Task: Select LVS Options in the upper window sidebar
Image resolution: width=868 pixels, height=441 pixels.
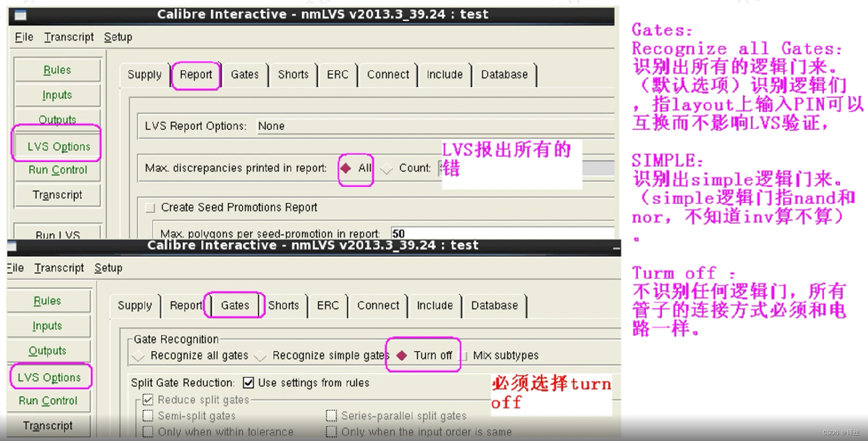Action: point(59,146)
